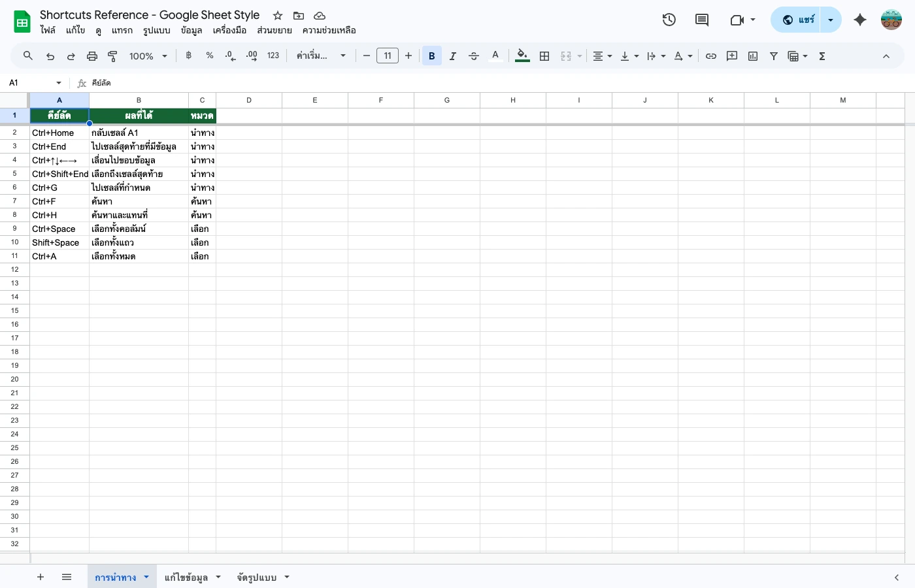The width and height of the screenshot is (915, 588).
Task: Click the insert chart icon
Action: [x=752, y=56]
